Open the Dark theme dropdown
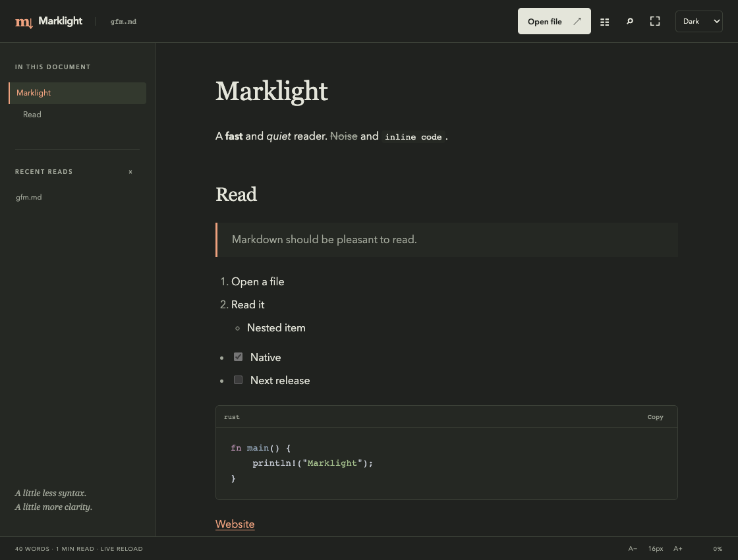Screen dimensions: 738x560 click(x=698, y=21)
